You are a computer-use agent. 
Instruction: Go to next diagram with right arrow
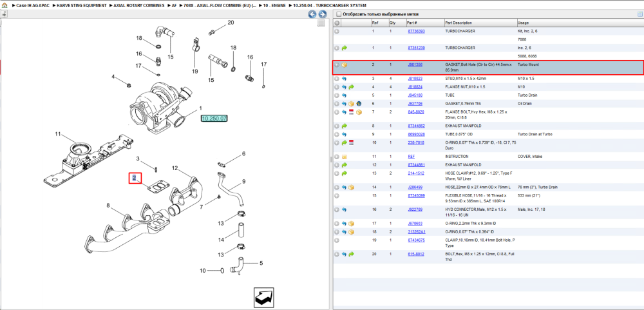pyautogui.click(x=323, y=14)
